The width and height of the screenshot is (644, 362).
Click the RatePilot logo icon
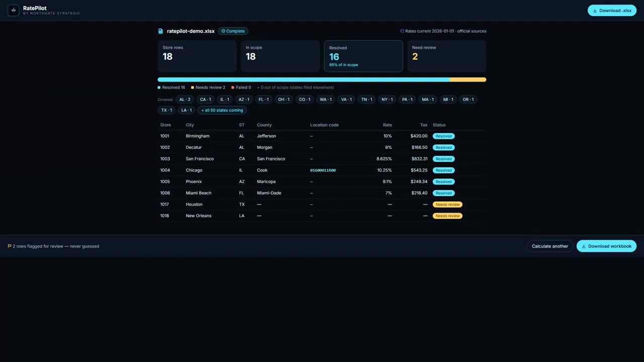(x=13, y=10)
